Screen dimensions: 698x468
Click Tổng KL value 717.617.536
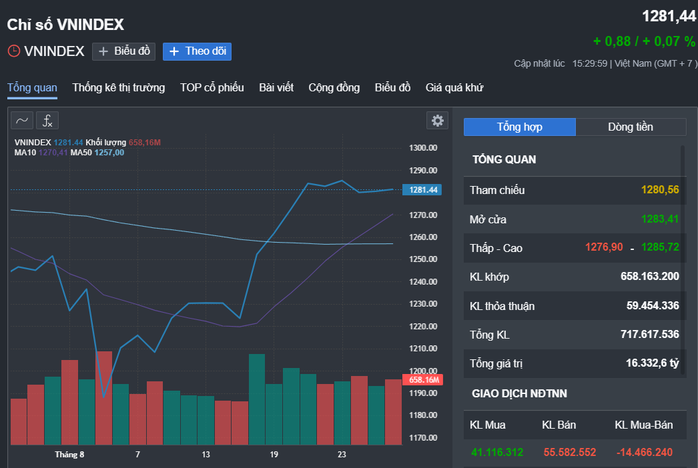coord(649,334)
